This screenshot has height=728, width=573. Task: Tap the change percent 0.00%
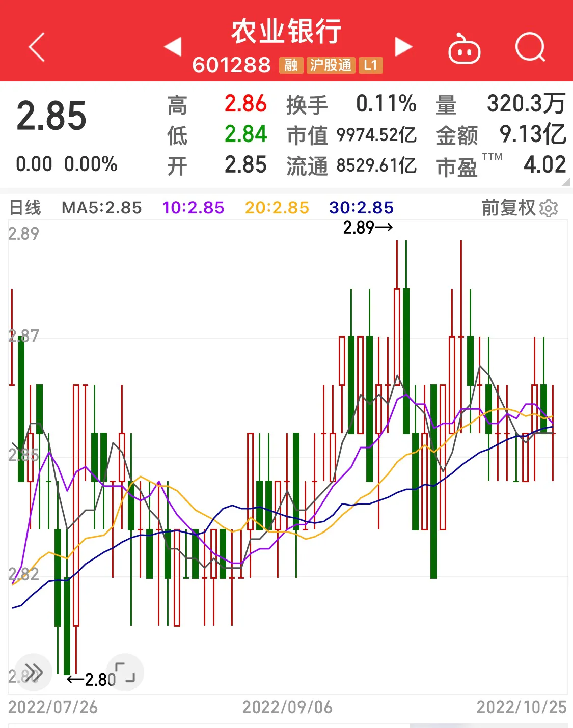coord(91,164)
